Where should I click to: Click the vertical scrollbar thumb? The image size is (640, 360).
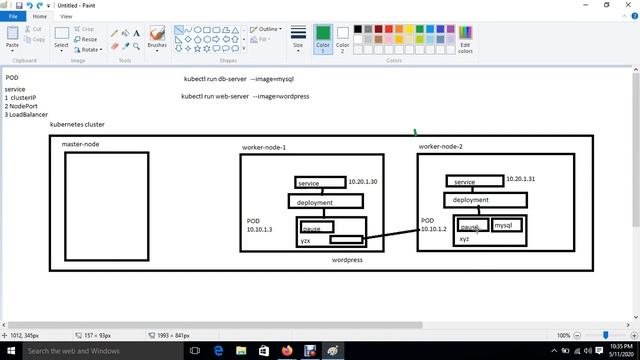click(636, 150)
